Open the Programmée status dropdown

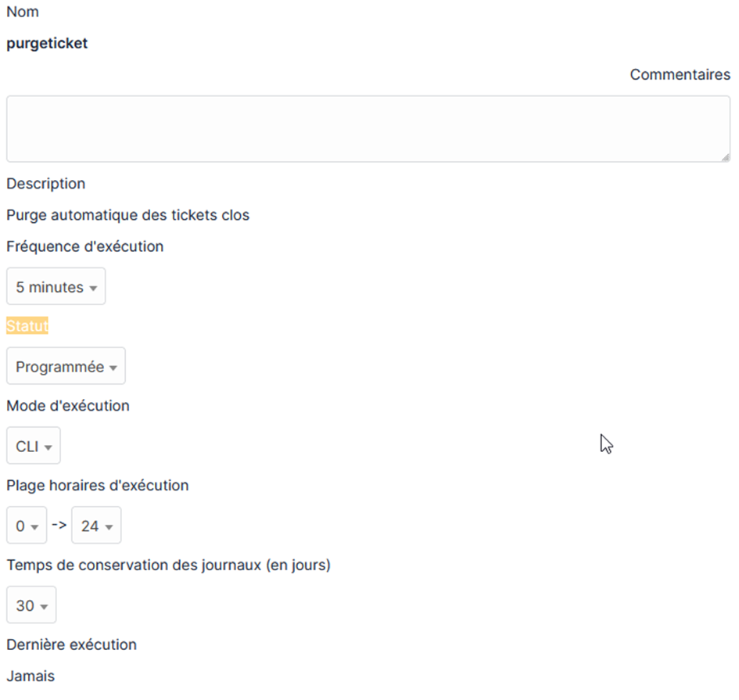point(66,366)
